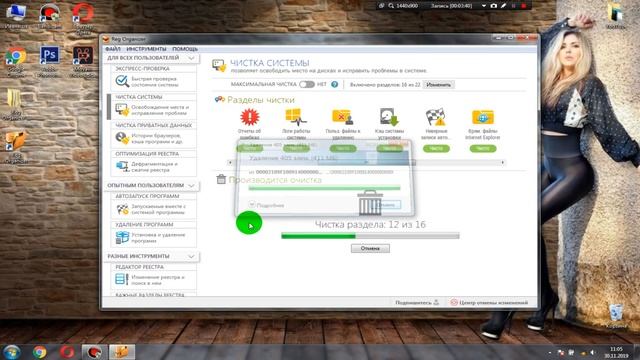The image size is (640, 360).
Task: Click the Windows Start button
Action: pos(12,351)
